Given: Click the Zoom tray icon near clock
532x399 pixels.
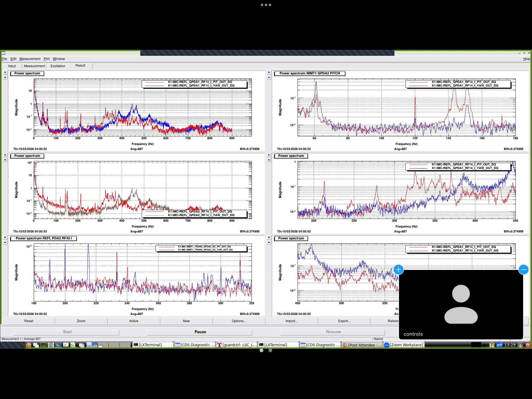Looking at the screenshot, I should pos(499,345).
